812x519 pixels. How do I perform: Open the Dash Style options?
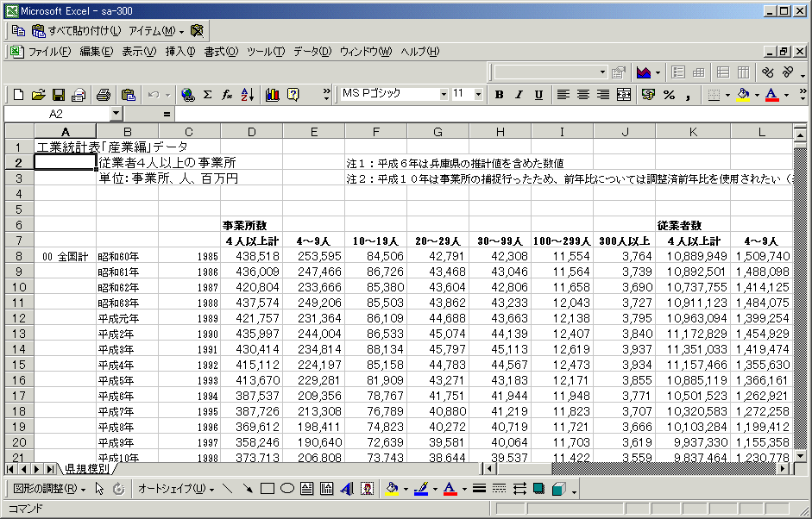pos(499,489)
